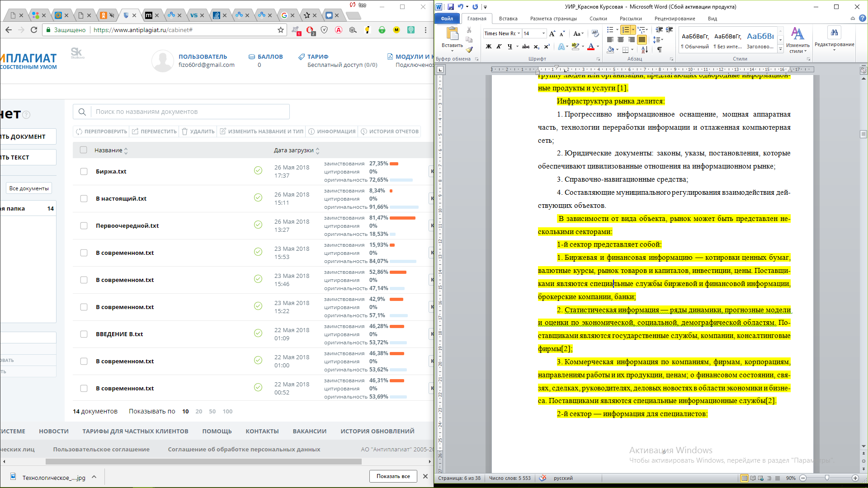Screen dimensions: 868x488
Task: Center align text in Word
Action: pos(621,40)
